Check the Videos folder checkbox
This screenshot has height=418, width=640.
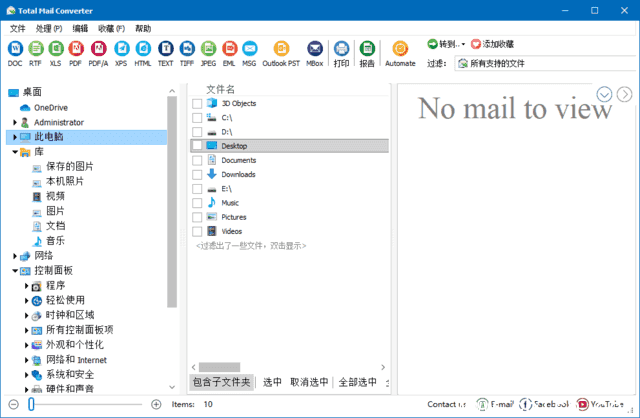[197, 231]
